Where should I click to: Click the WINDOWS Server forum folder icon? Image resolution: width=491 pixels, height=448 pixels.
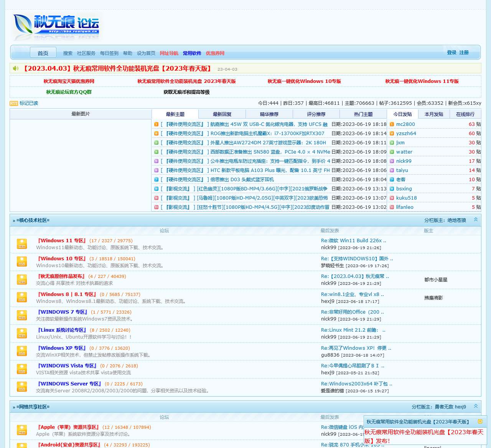(22, 387)
